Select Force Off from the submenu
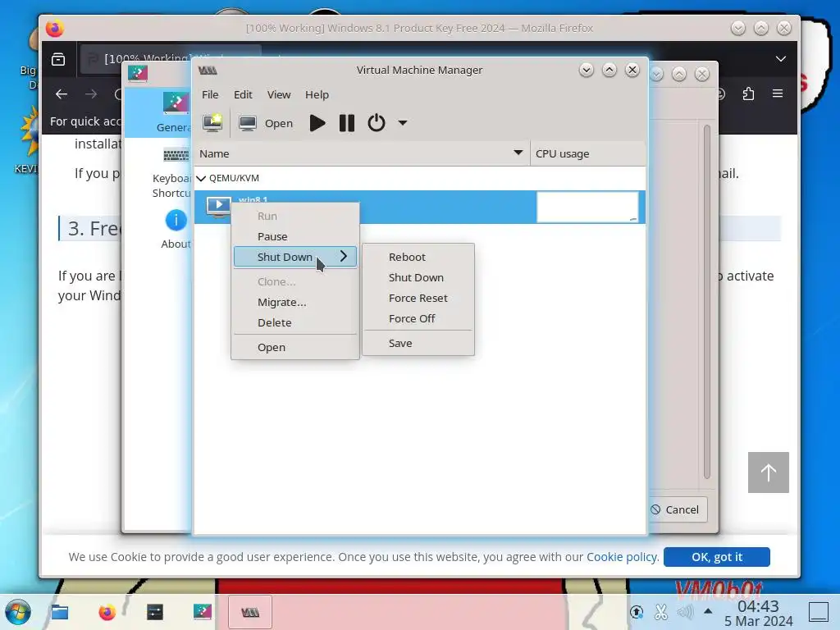The height and width of the screenshot is (630, 840). point(418,318)
